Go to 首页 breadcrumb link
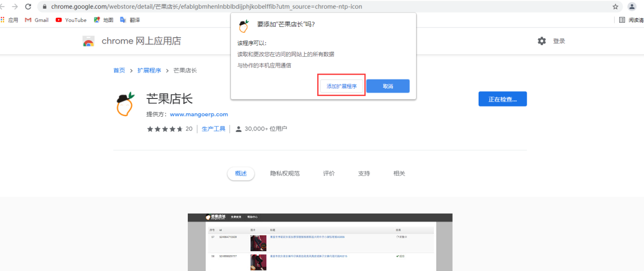This screenshot has height=271, width=644. [x=119, y=71]
